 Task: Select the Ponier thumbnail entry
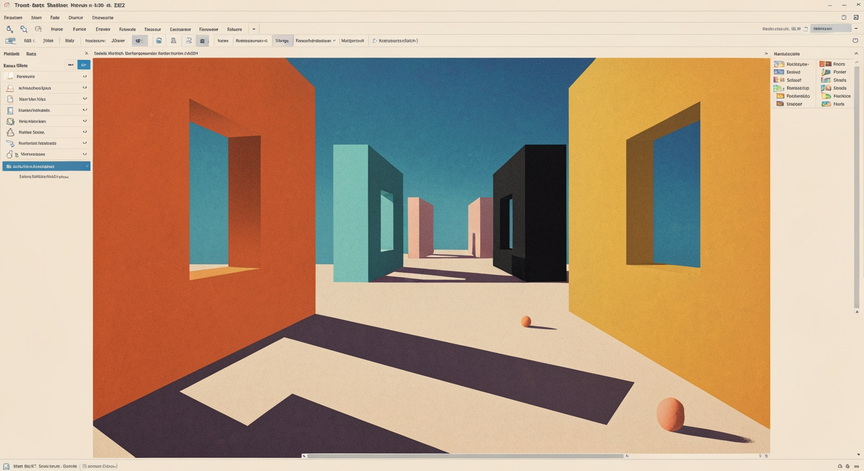coord(834,72)
